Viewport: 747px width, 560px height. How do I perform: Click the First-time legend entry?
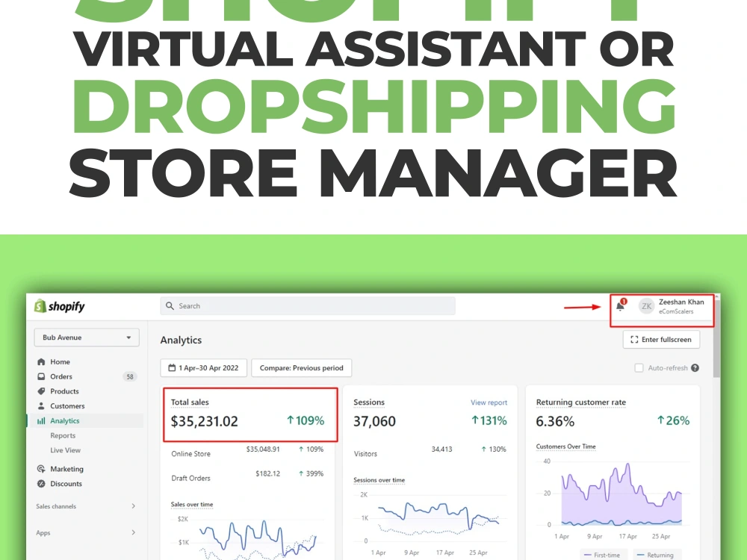602,555
